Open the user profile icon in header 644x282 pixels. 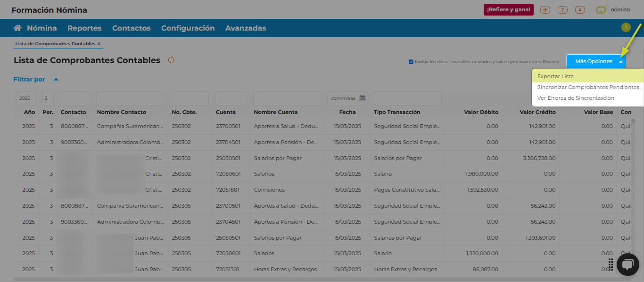click(580, 10)
